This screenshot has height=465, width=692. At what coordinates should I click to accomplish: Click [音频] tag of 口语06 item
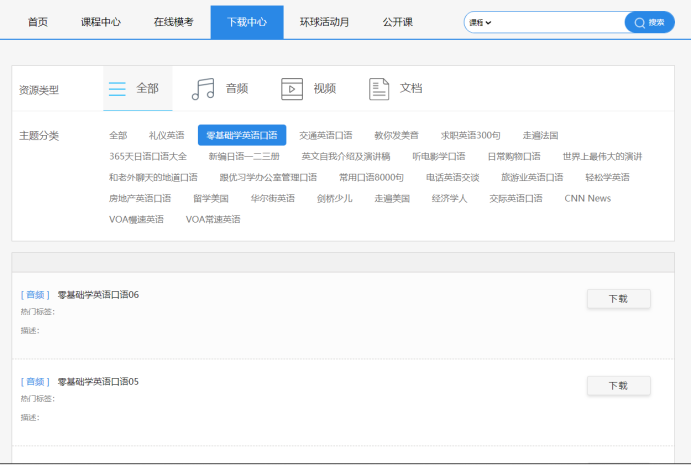point(35,295)
